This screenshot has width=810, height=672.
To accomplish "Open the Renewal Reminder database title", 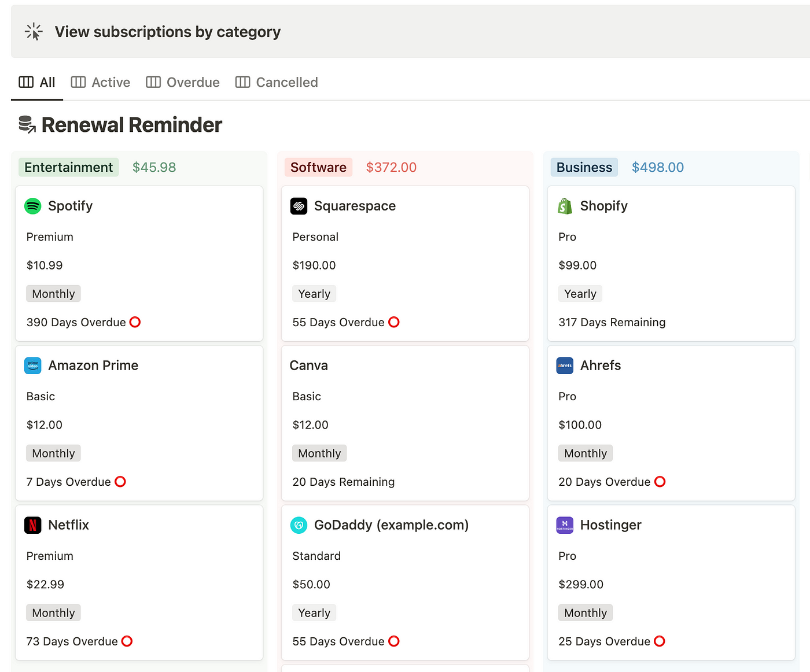I will pos(132,125).
